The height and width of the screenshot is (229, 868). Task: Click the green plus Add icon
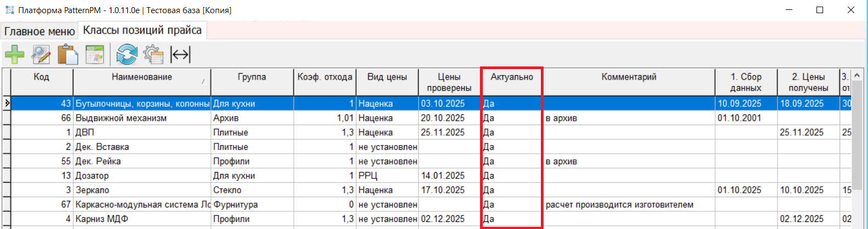click(x=15, y=54)
